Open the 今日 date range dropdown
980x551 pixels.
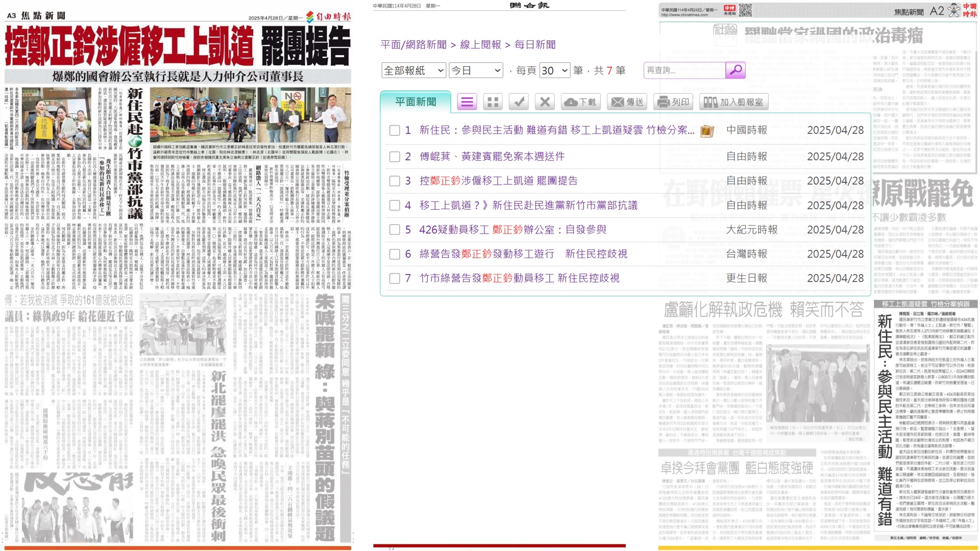tap(476, 70)
